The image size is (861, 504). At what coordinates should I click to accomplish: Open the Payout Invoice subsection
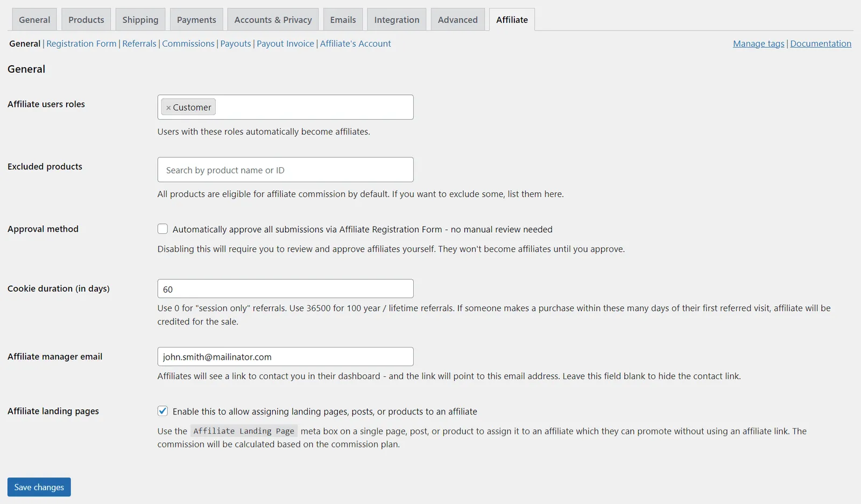[285, 44]
